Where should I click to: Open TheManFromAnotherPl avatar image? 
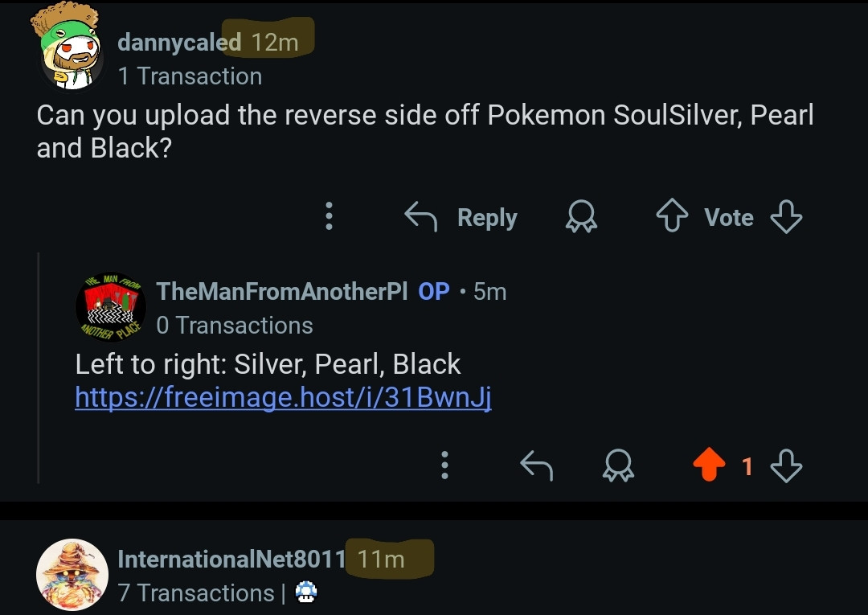111,307
